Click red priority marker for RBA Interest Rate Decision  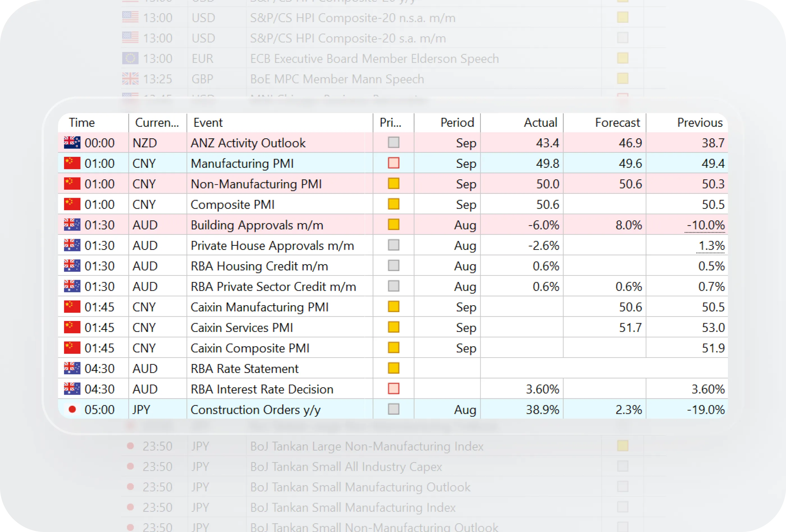coord(394,389)
